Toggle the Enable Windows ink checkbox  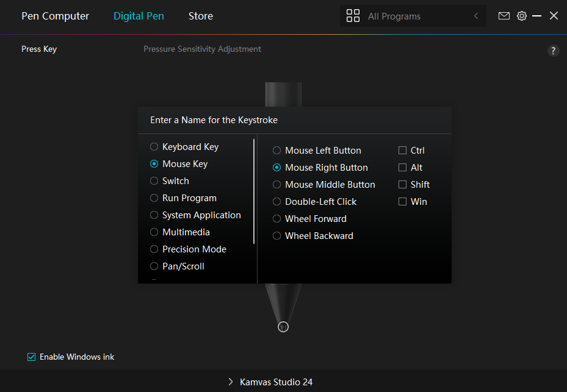click(x=32, y=357)
